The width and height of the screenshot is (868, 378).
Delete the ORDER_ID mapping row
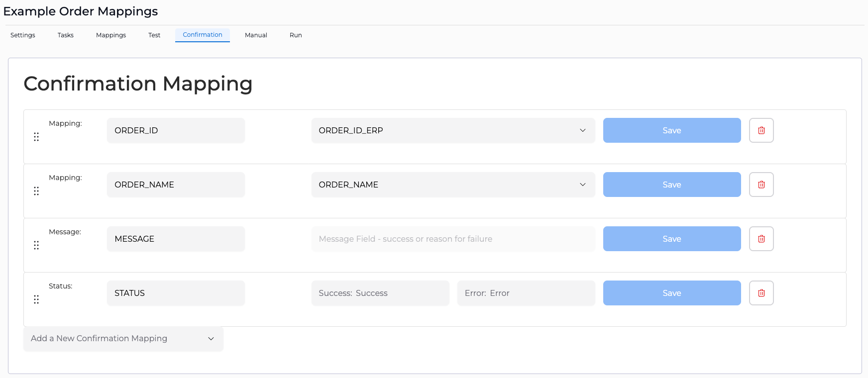[x=761, y=130]
